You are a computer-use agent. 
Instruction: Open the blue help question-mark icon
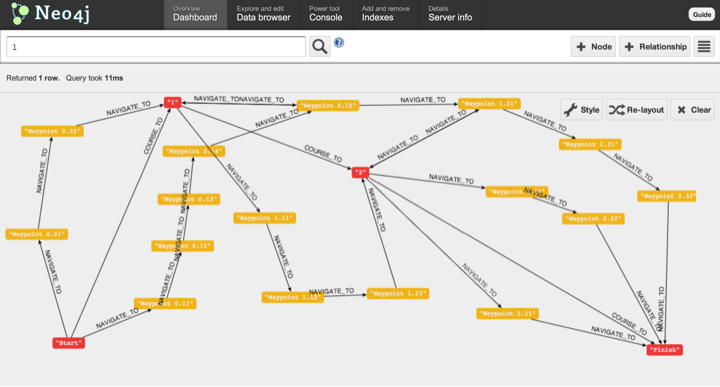click(x=339, y=42)
